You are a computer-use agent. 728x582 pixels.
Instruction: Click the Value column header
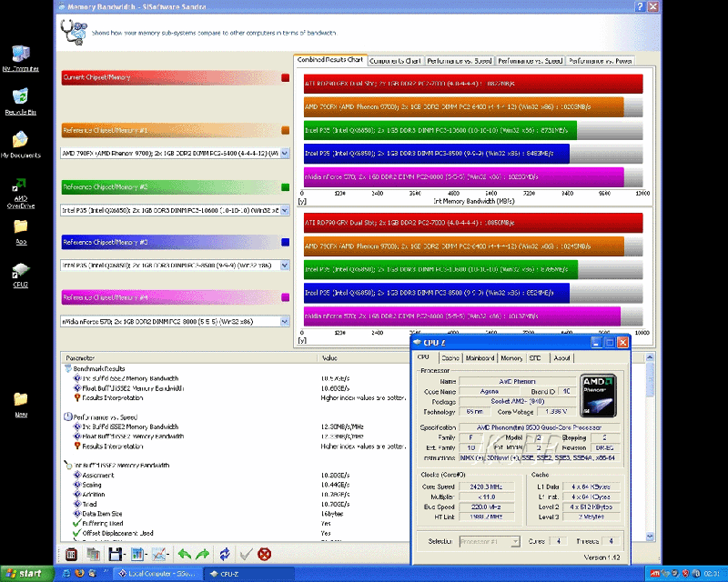(365, 357)
